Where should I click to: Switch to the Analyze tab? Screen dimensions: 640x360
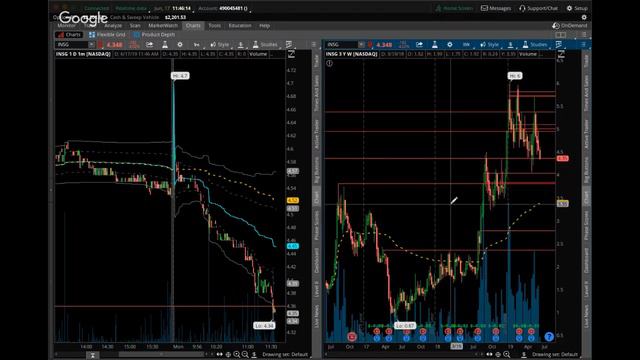pos(113,25)
